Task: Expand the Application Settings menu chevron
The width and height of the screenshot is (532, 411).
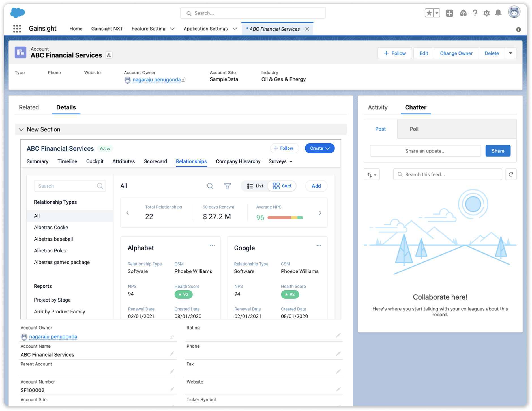Action: pyautogui.click(x=235, y=29)
